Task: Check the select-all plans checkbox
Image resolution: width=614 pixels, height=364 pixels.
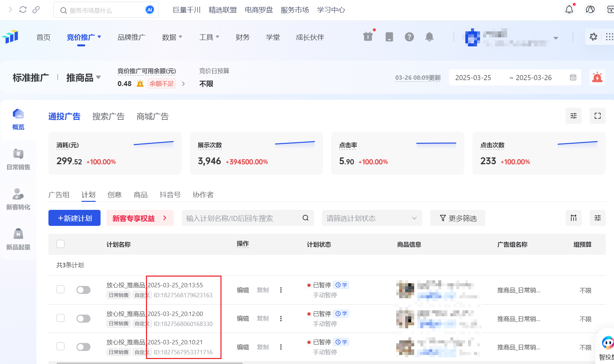Action: [x=60, y=244]
